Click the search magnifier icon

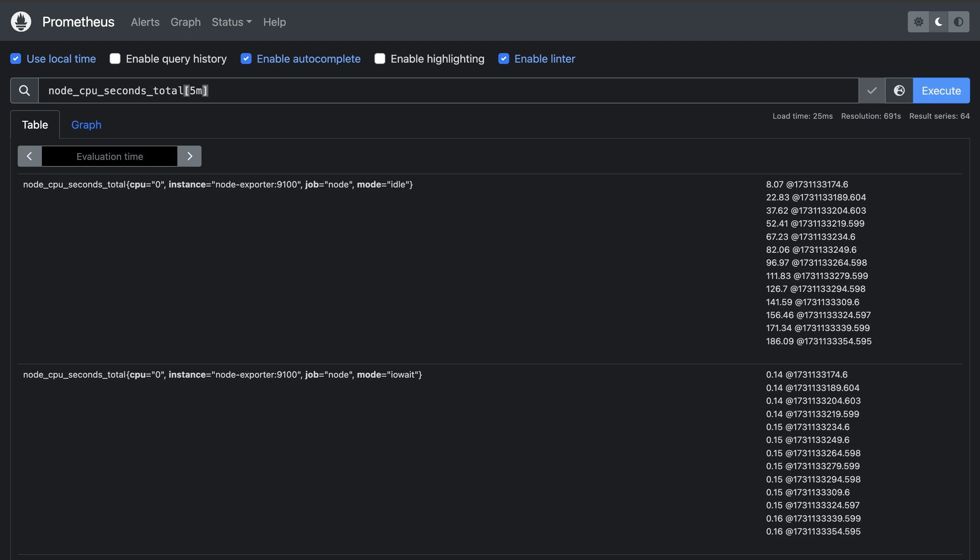click(24, 90)
